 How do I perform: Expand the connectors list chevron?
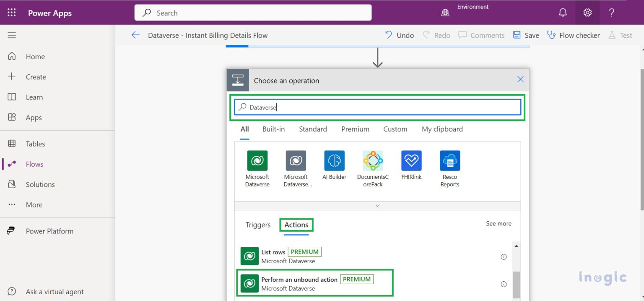pos(377,206)
